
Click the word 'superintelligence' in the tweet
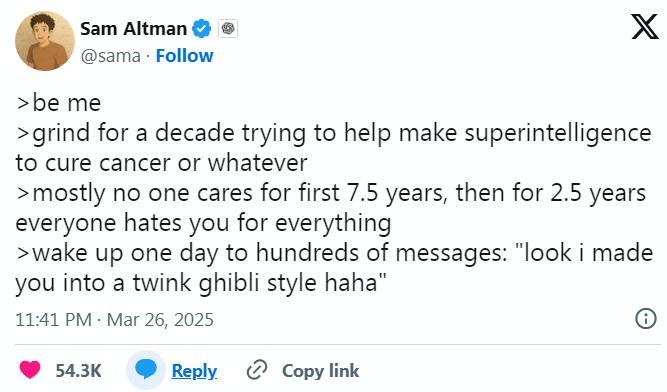click(x=558, y=134)
